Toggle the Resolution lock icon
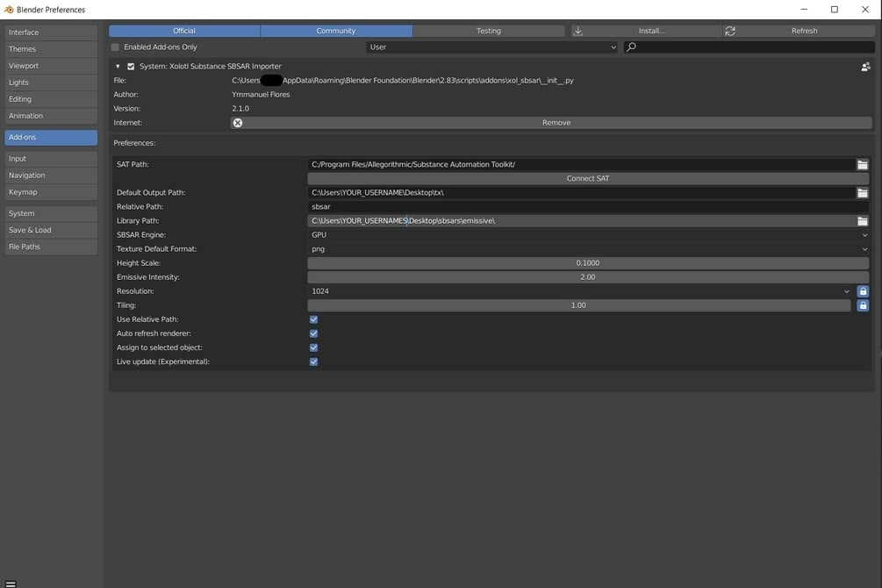 click(863, 290)
